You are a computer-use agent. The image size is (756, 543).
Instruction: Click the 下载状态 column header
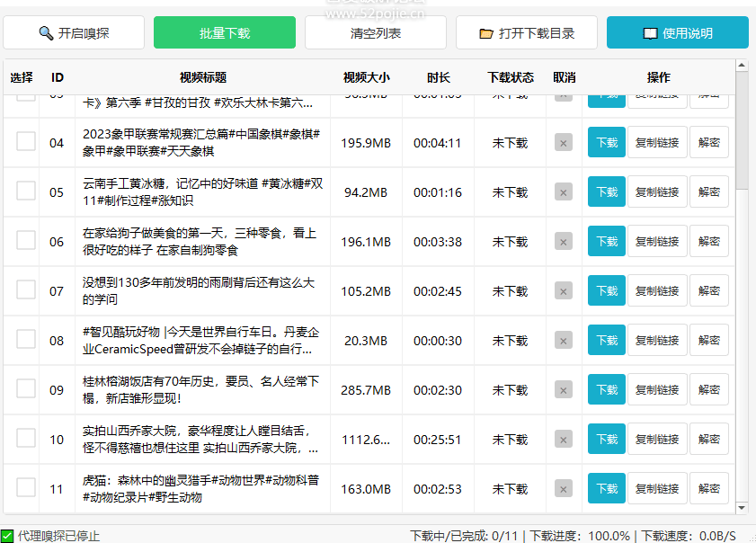[x=510, y=78]
